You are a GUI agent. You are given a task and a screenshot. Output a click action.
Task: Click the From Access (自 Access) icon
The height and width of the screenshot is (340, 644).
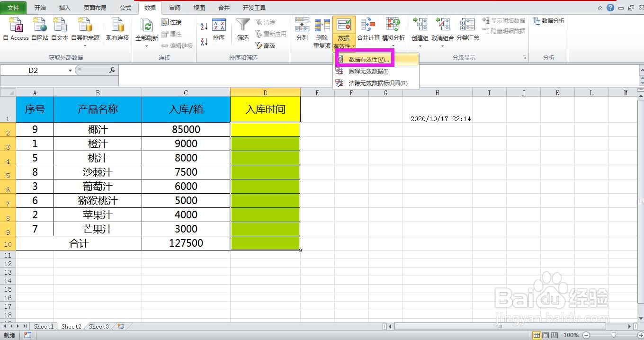16,29
